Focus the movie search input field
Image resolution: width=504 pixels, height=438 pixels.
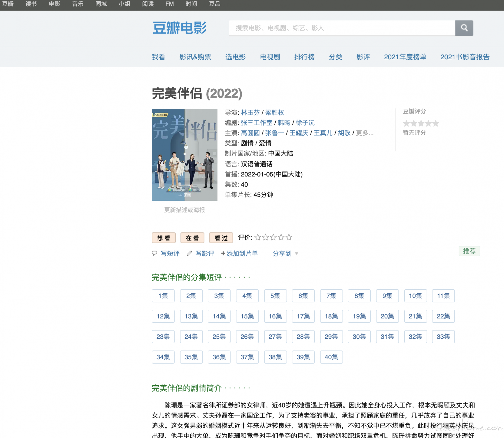(x=342, y=28)
